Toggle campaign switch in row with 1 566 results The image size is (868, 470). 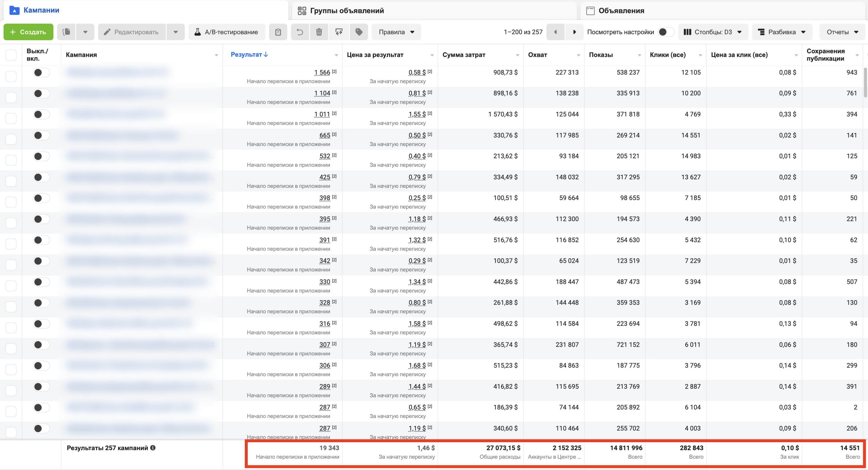[x=41, y=72]
